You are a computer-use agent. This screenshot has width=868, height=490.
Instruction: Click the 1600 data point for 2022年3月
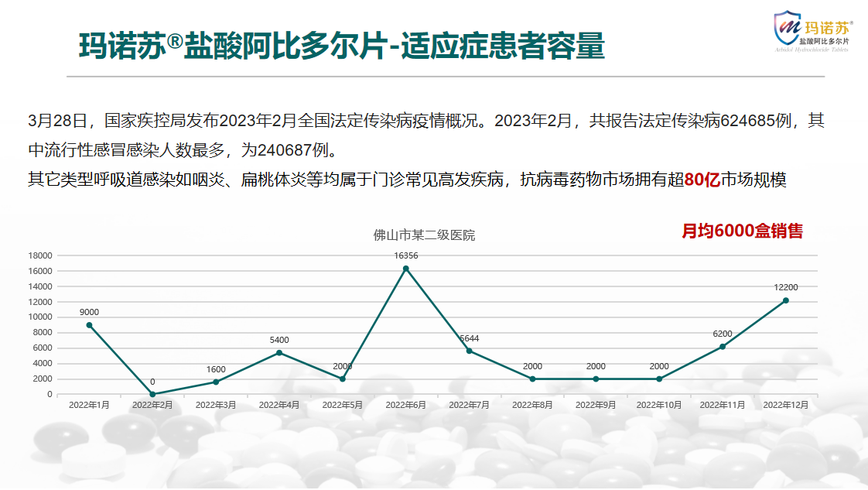click(x=216, y=382)
